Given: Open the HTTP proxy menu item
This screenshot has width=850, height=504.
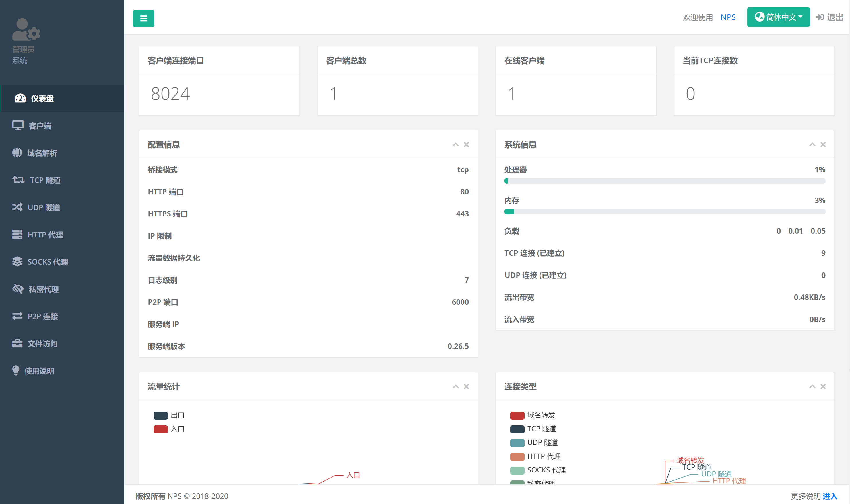Looking at the screenshot, I should tap(45, 235).
